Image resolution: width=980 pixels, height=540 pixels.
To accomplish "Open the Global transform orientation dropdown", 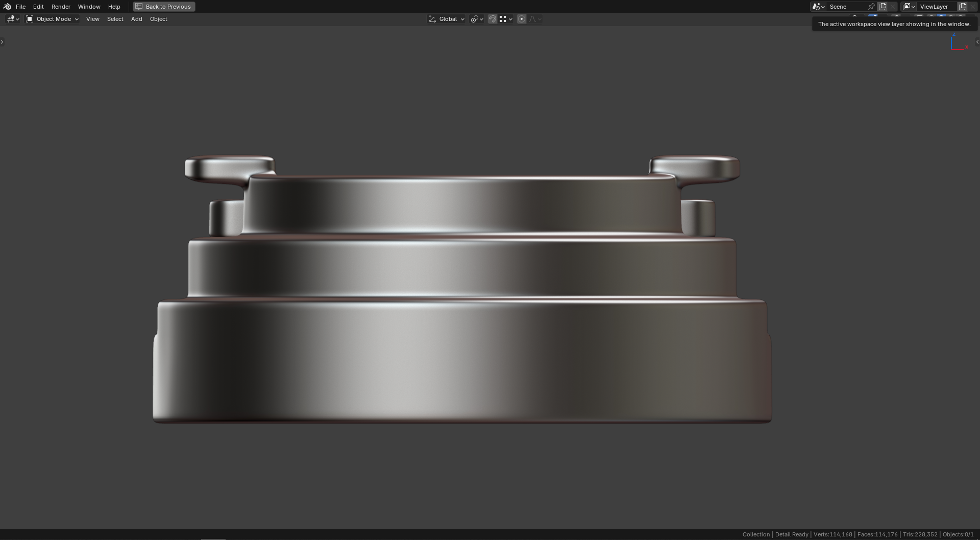I will point(446,19).
